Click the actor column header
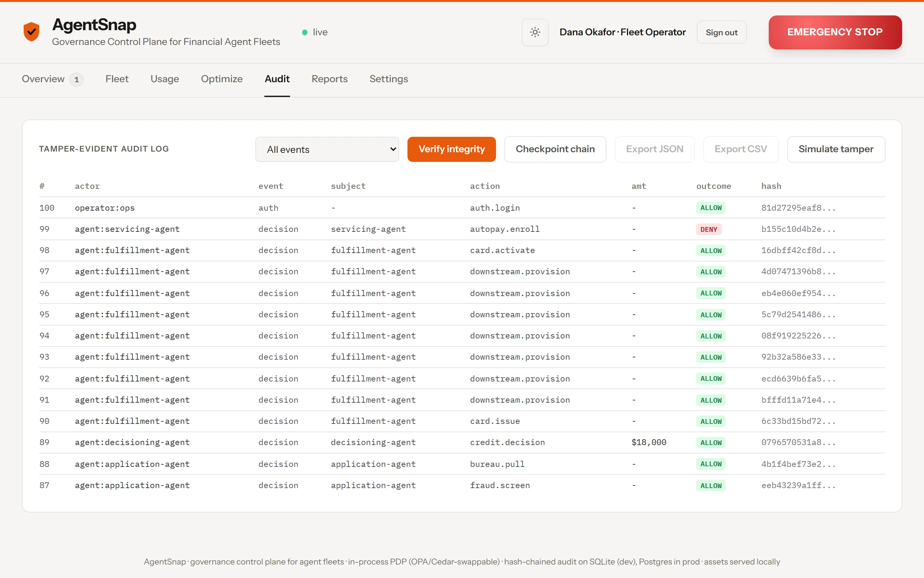The image size is (924, 578). click(x=87, y=186)
